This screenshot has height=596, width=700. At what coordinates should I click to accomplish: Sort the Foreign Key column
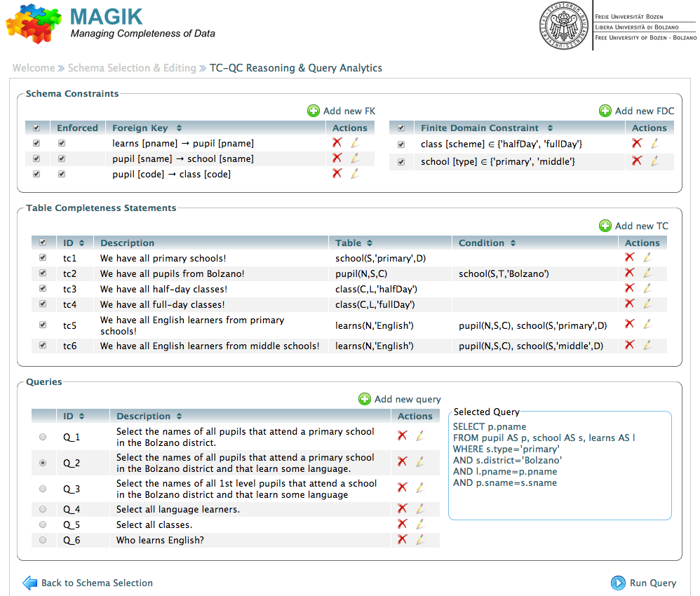[179, 128]
